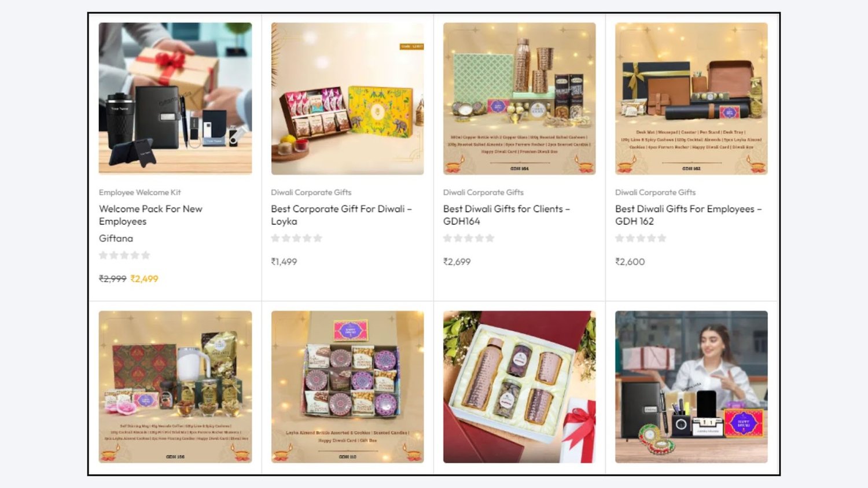
Task: Rate the Welcome Pack with the star rating
Action: (x=124, y=255)
